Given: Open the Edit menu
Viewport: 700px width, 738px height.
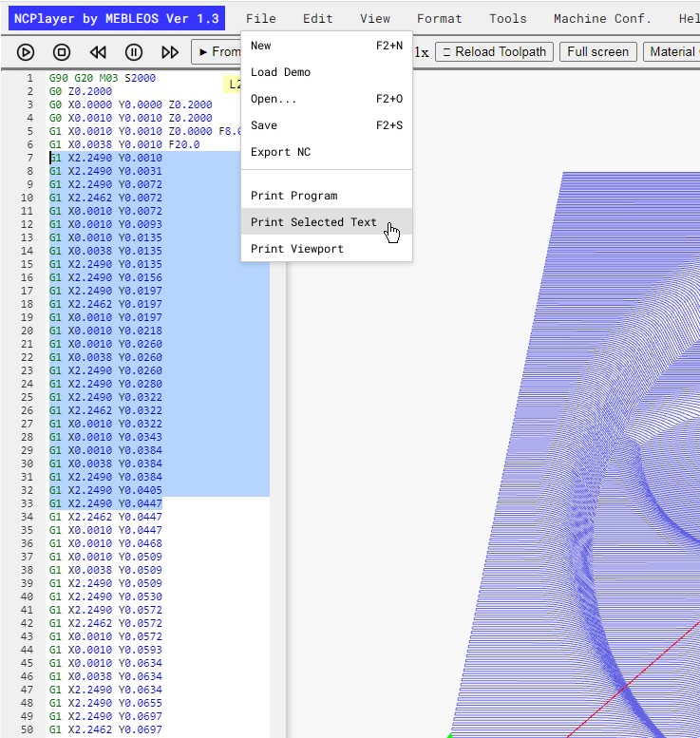Looking at the screenshot, I should [318, 19].
